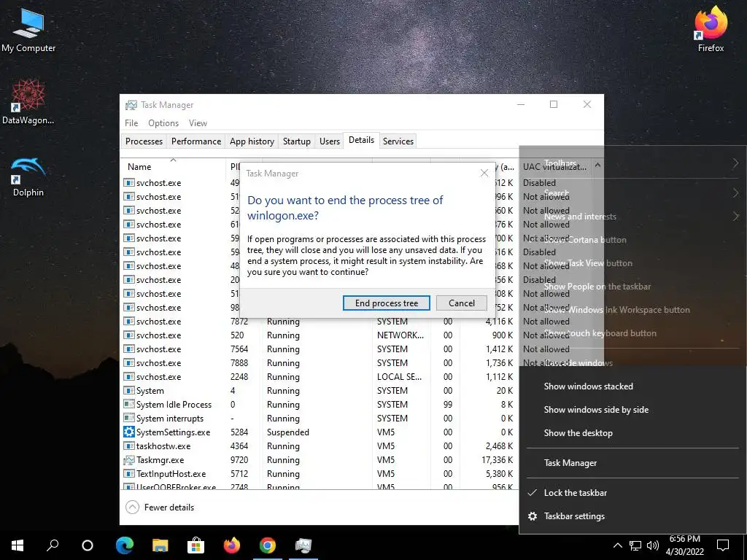The height and width of the screenshot is (560, 747).
Task: Click the Task Manager title bar icon
Action: [131, 105]
